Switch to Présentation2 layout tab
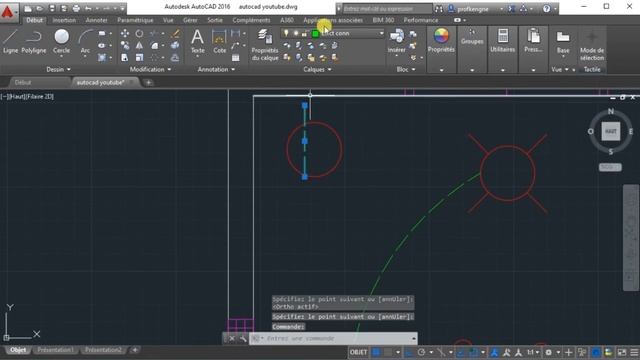 103,350
